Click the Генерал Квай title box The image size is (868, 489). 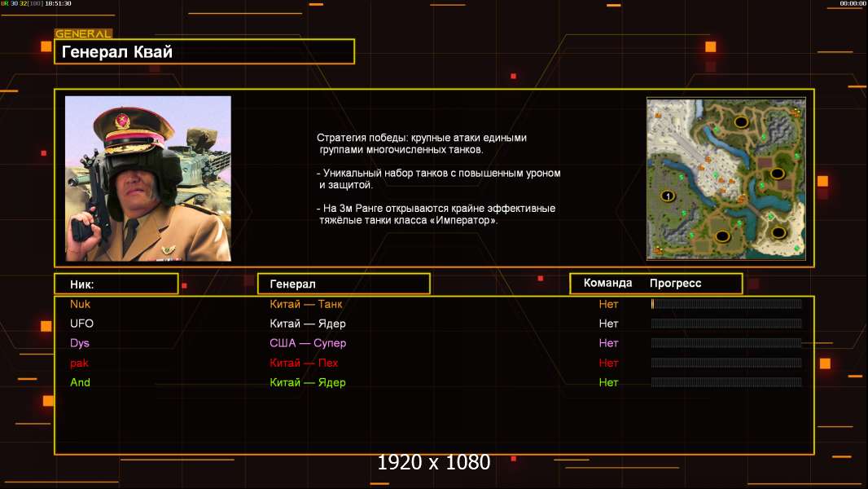pos(204,52)
